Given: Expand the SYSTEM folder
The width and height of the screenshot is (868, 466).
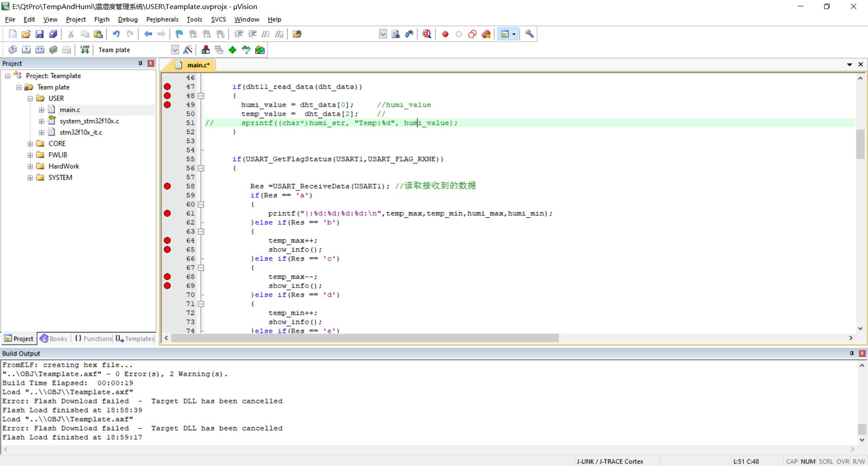Looking at the screenshot, I should tap(30, 177).
